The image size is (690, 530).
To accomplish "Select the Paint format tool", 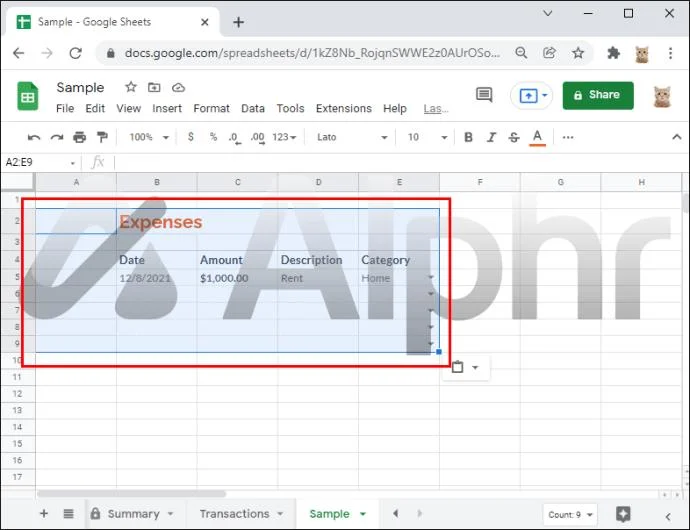I will pos(103,137).
